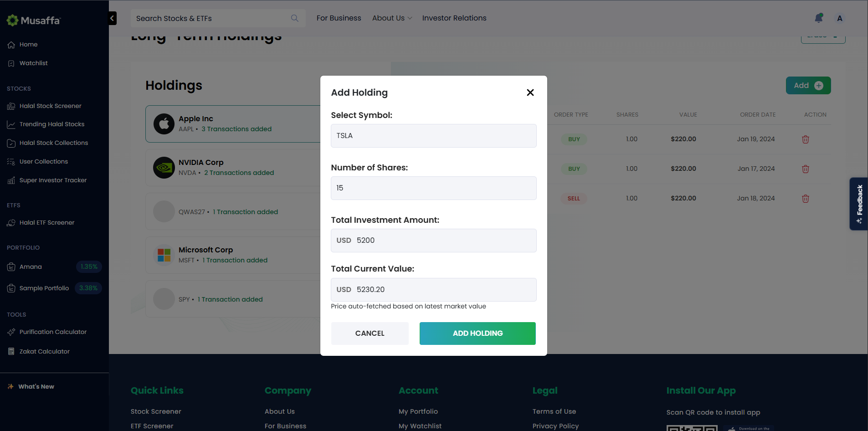Focus the Search Stocks & ETFs box
The height and width of the screenshot is (431, 868).
click(218, 18)
